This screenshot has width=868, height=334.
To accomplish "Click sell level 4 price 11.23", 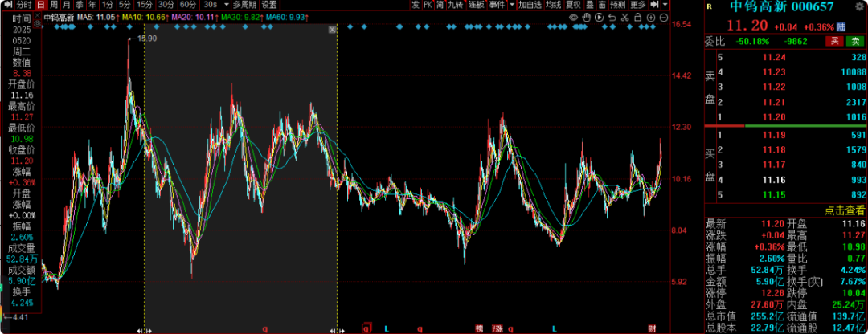I will coord(773,72).
